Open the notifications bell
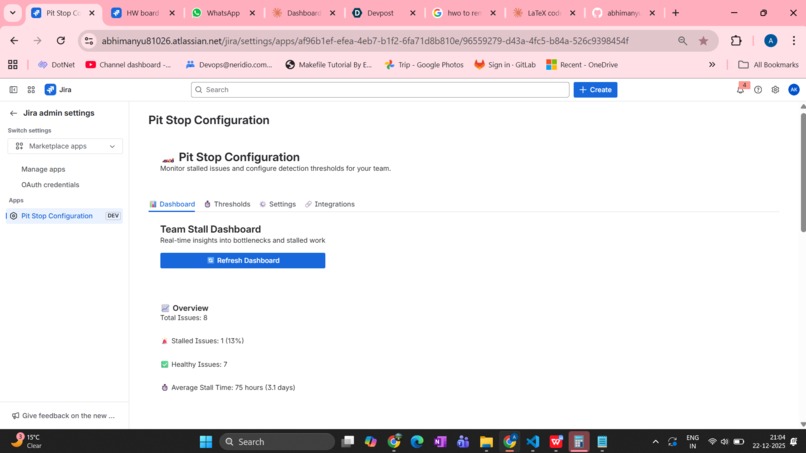This screenshot has height=453, width=806. [740, 89]
